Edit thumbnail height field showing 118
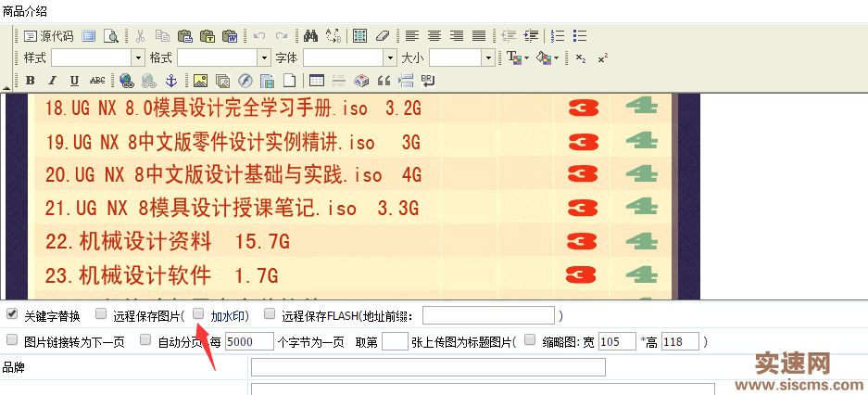Screen dimensions: 868x395 coord(680,341)
